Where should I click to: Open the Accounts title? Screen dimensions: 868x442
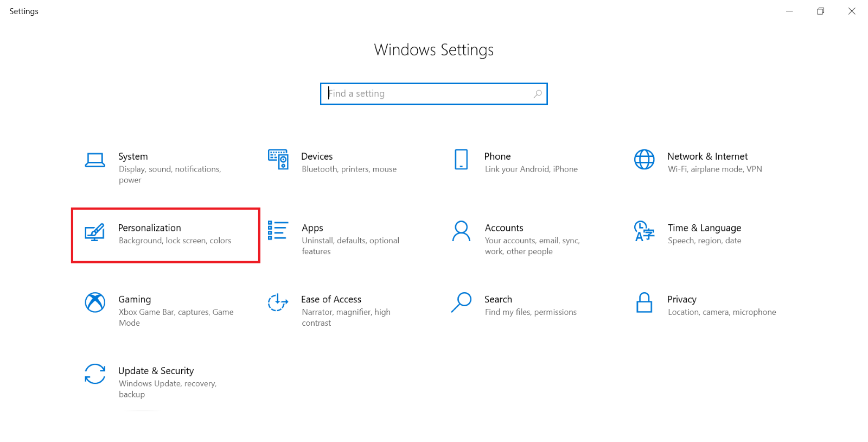[x=504, y=228]
